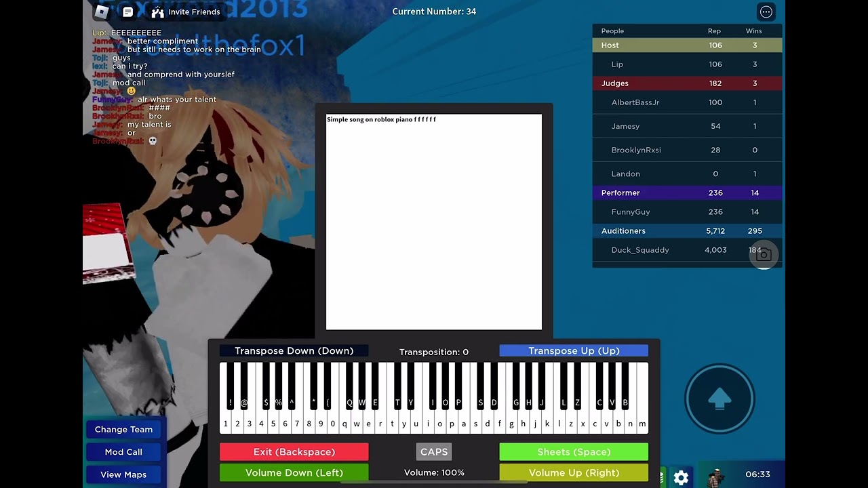The height and width of the screenshot is (488, 868).
Task: Click the Volume: 100% label
Action: (x=434, y=472)
